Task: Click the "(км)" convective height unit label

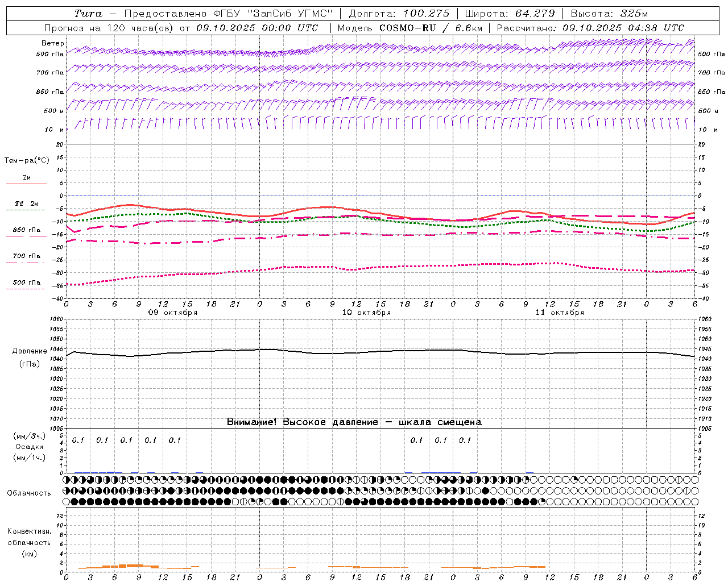Action: coord(29,554)
